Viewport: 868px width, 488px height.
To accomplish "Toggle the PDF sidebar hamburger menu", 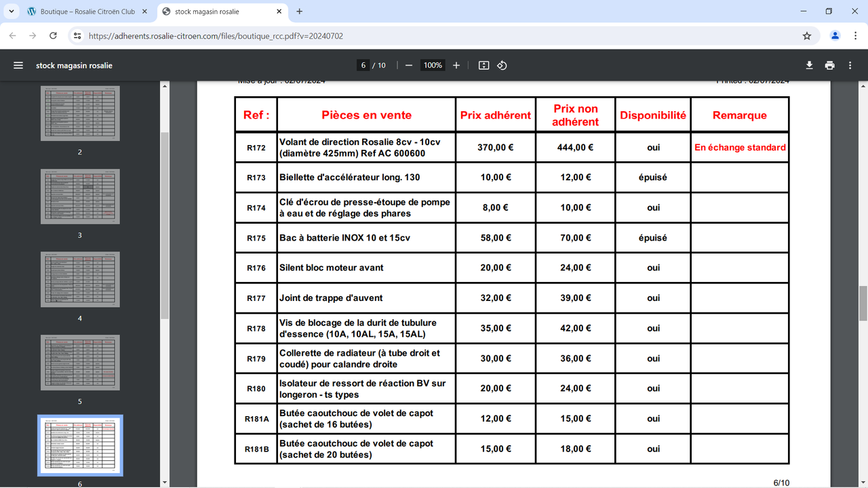I will click(x=18, y=66).
